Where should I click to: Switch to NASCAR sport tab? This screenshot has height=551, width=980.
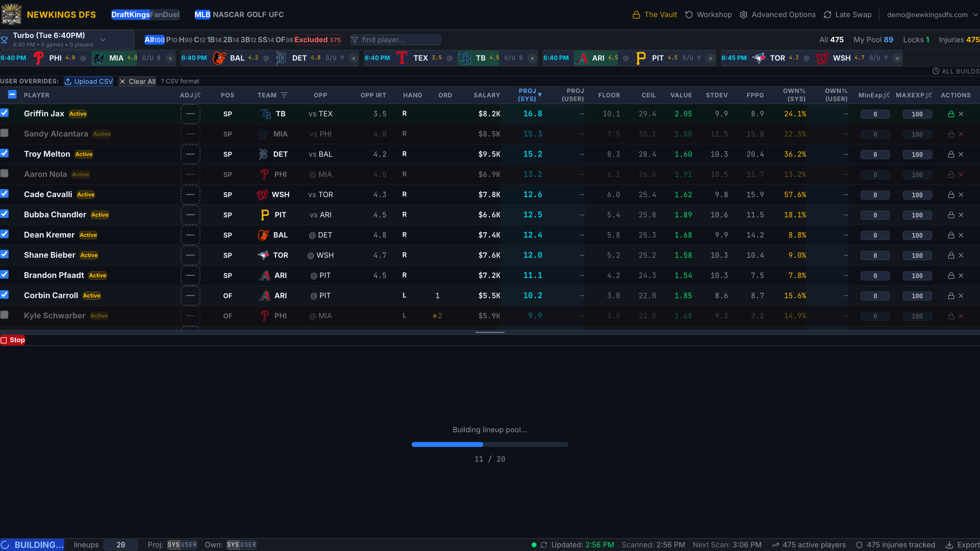pos(228,15)
